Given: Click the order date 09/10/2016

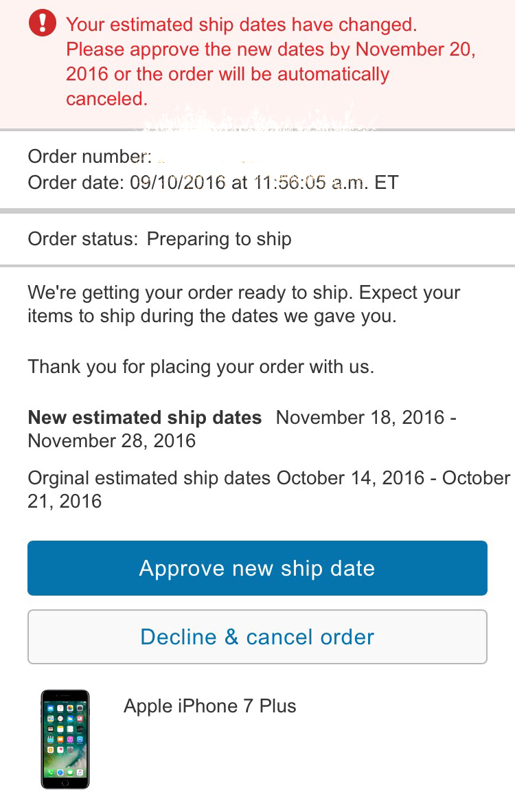Looking at the screenshot, I should [177, 182].
